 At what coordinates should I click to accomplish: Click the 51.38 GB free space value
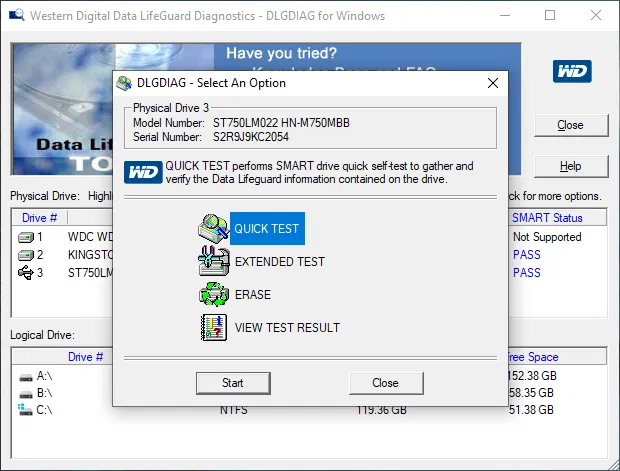[531, 410]
